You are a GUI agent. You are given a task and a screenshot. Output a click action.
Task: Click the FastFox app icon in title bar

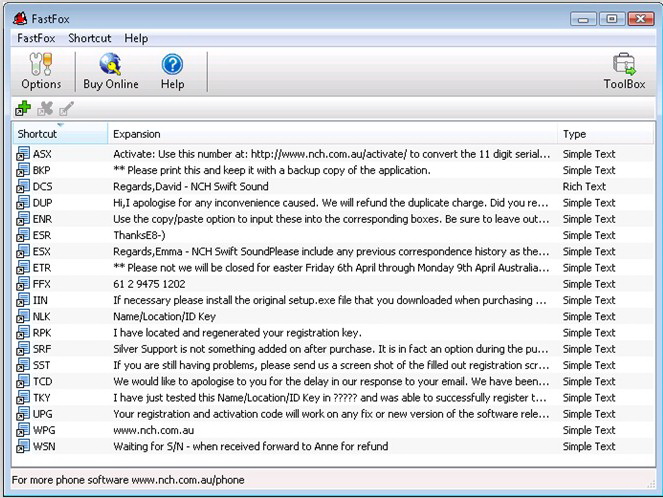[x=20, y=19]
